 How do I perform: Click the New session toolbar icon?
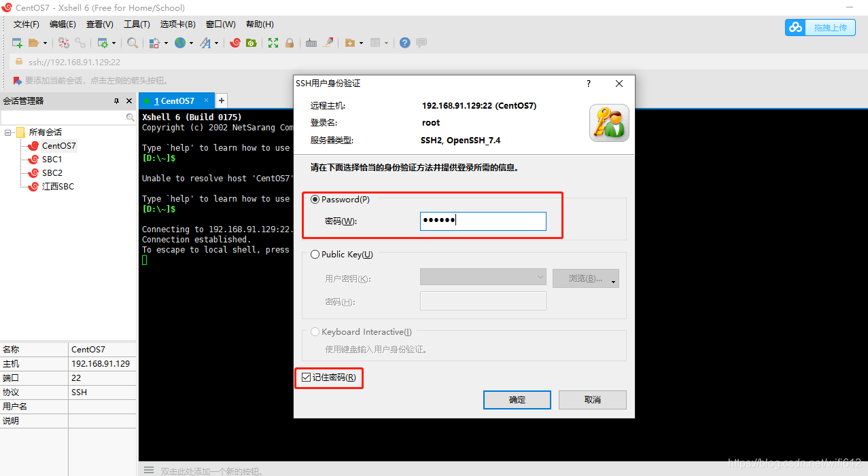18,43
